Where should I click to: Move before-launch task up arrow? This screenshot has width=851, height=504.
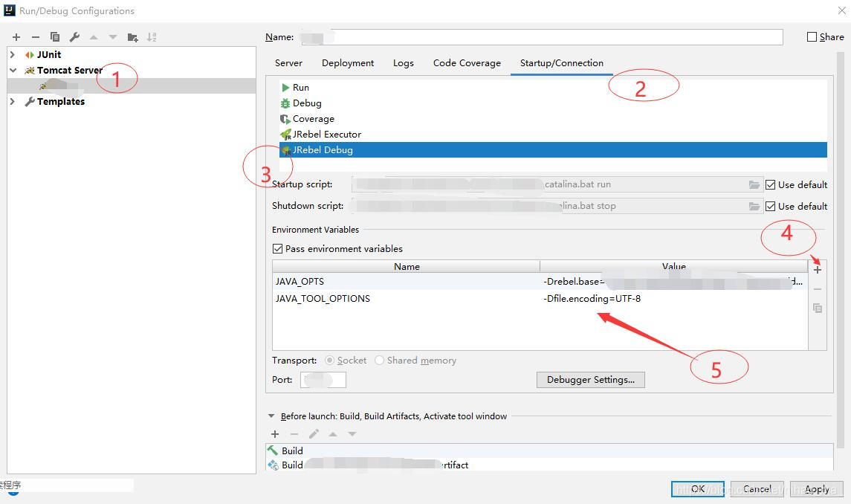pos(333,434)
